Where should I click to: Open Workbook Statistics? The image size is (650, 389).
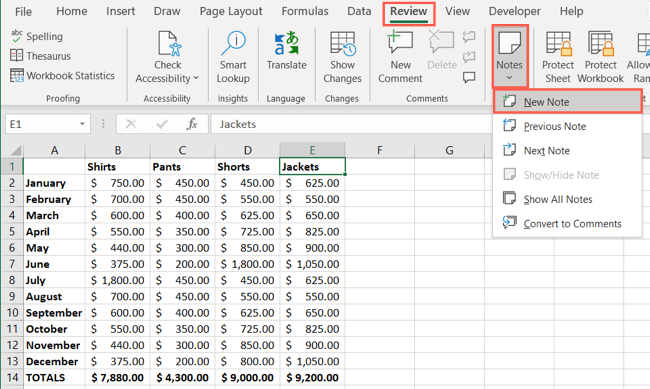click(62, 75)
